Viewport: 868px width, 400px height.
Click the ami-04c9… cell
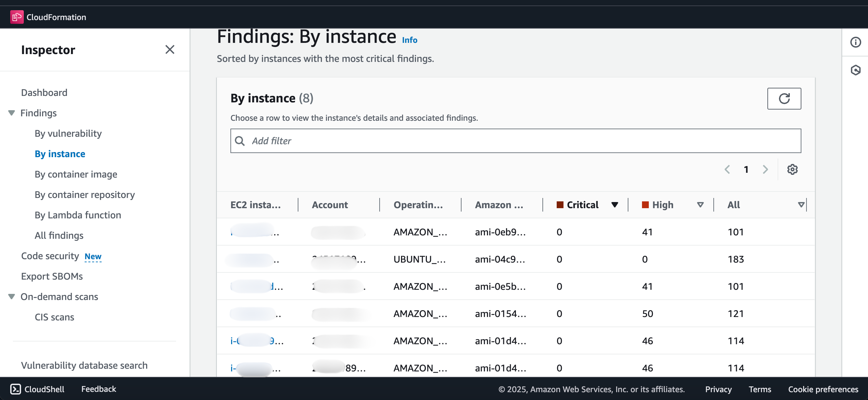coord(500,259)
